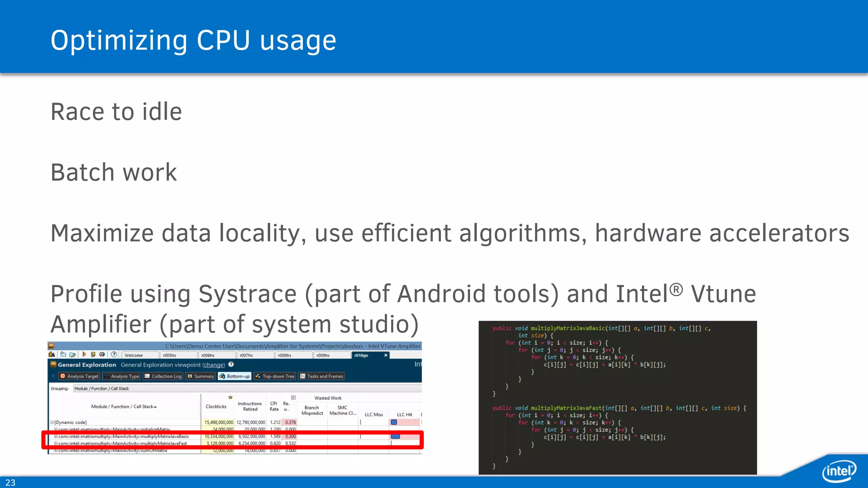
Task: Click the gold star above Clockticks column
Action: (x=230, y=397)
